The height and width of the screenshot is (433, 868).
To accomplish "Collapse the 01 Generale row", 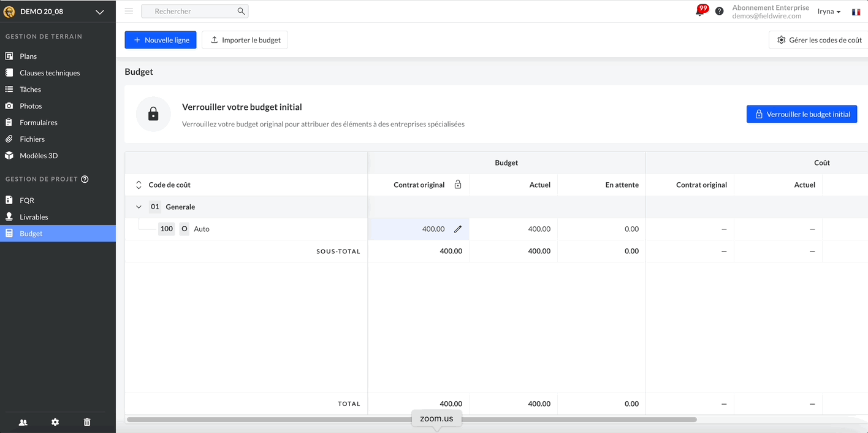I will [x=139, y=207].
